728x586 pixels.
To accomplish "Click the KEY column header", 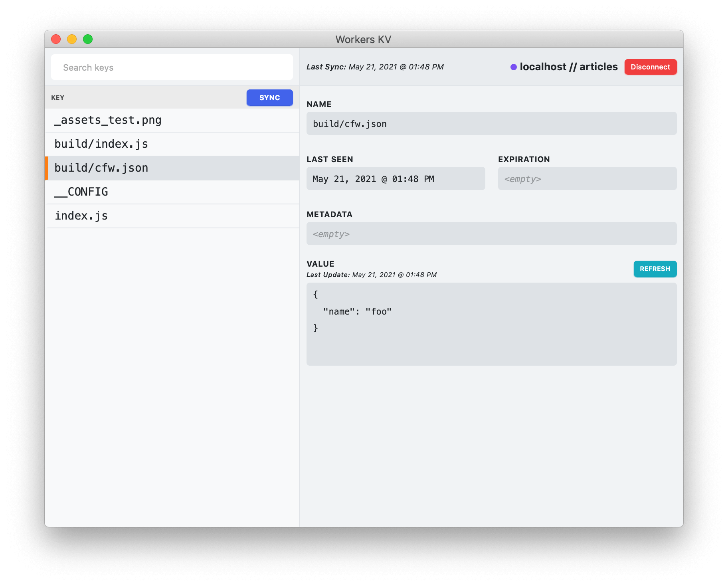I will [57, 97].
